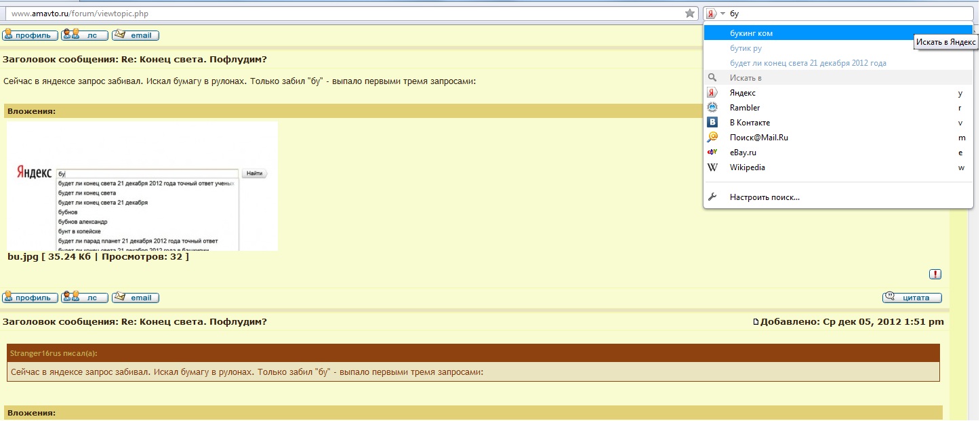
Task: Click the Yandex search engine icon in search box
Action: [711, 14]
